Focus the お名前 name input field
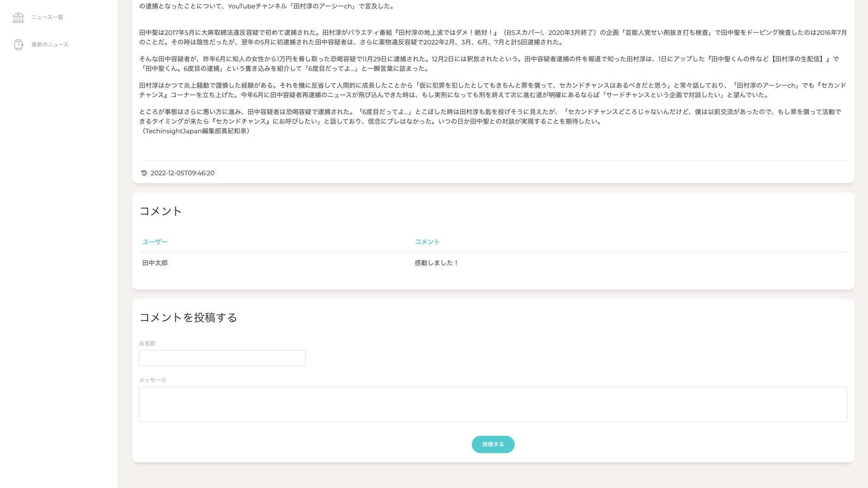 tap(222, 358)
